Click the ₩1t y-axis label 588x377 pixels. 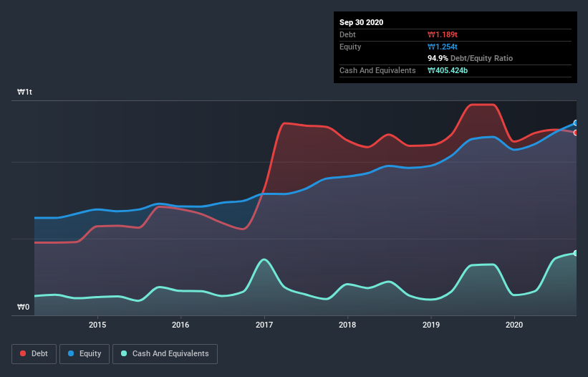(25, 92)
